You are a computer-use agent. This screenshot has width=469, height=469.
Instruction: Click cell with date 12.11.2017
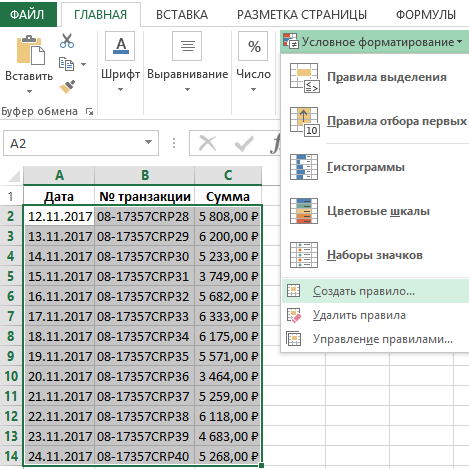59,217
